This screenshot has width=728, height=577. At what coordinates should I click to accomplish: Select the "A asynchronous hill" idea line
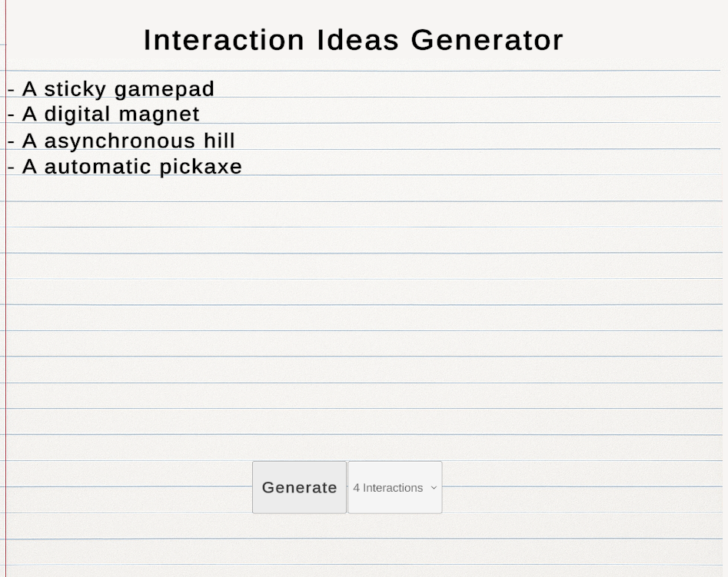click(121, 141)
